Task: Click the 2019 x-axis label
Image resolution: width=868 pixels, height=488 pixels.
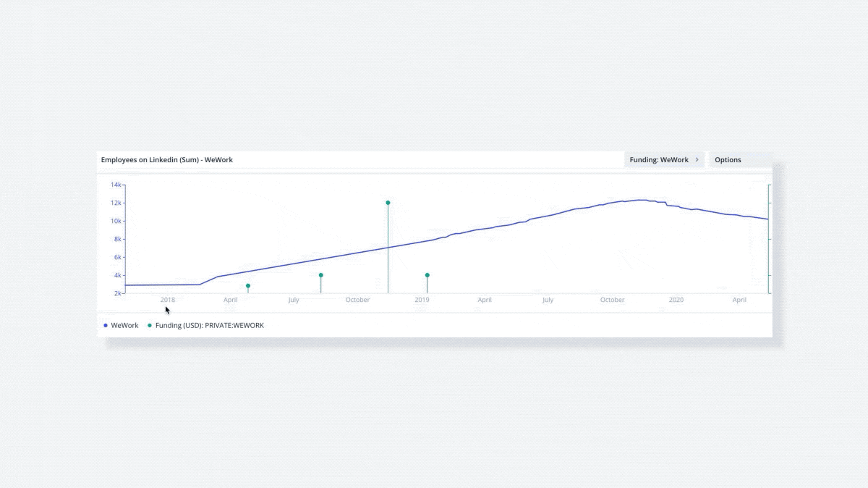Action: [422, 300]
